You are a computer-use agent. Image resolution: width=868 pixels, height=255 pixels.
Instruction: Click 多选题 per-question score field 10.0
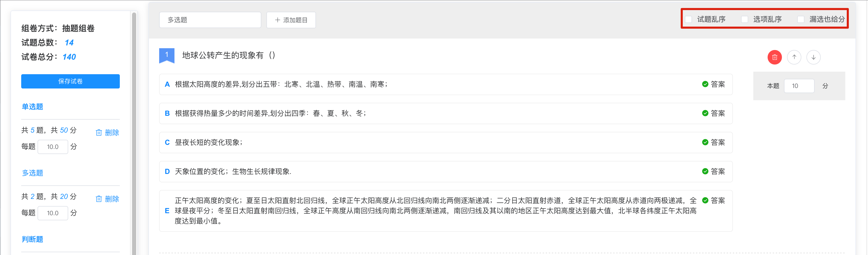click(53, 213)
